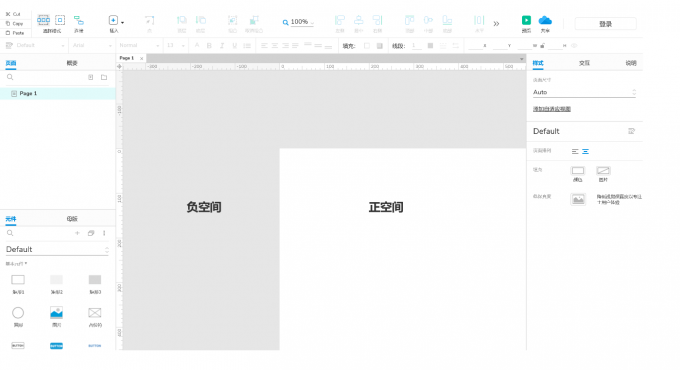
Task: Click the fill color swatch
Action: point(367,46)
